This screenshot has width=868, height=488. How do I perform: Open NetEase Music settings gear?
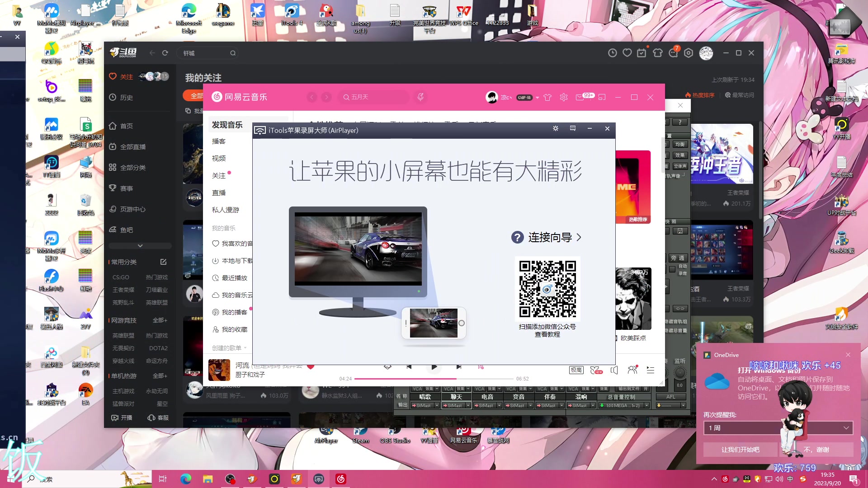(x=564, y=97)
